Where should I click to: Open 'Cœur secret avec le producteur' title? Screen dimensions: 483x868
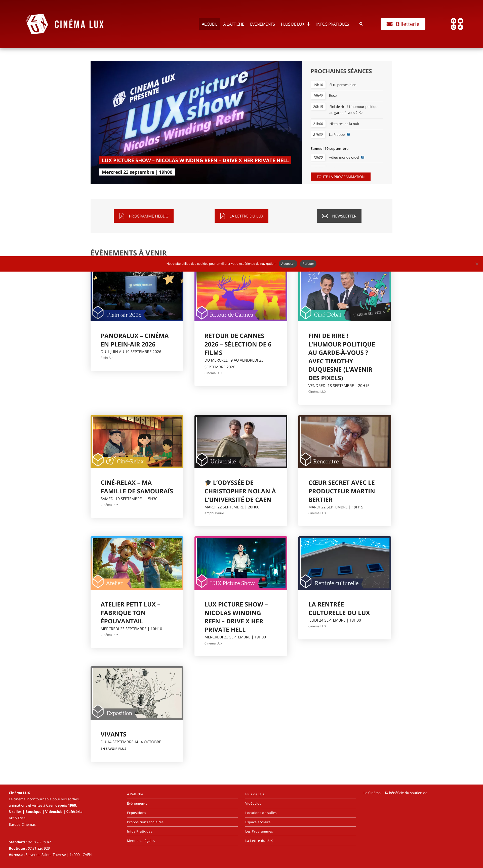(341, 491)
